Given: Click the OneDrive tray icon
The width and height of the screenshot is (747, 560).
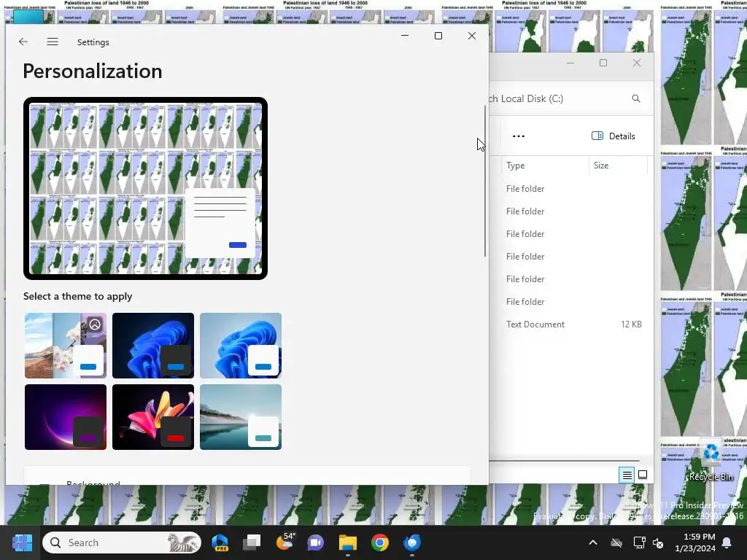Looking at the screenshot, I should pos(616,542).
